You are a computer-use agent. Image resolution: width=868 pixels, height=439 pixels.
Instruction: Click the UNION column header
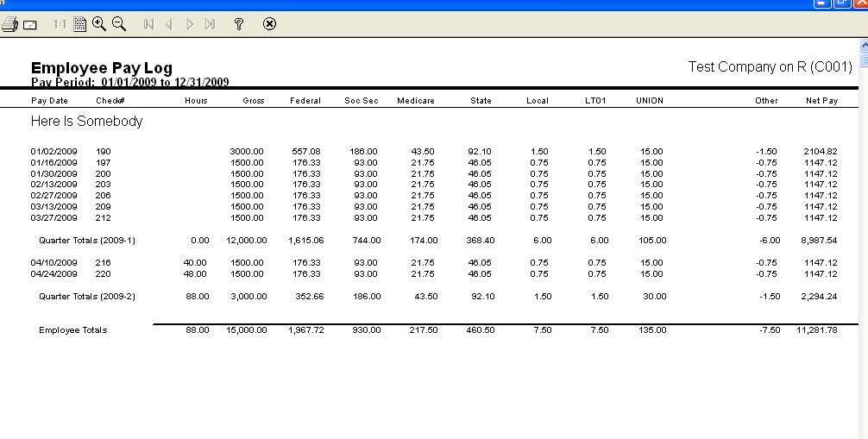click(x=650, y=101)
